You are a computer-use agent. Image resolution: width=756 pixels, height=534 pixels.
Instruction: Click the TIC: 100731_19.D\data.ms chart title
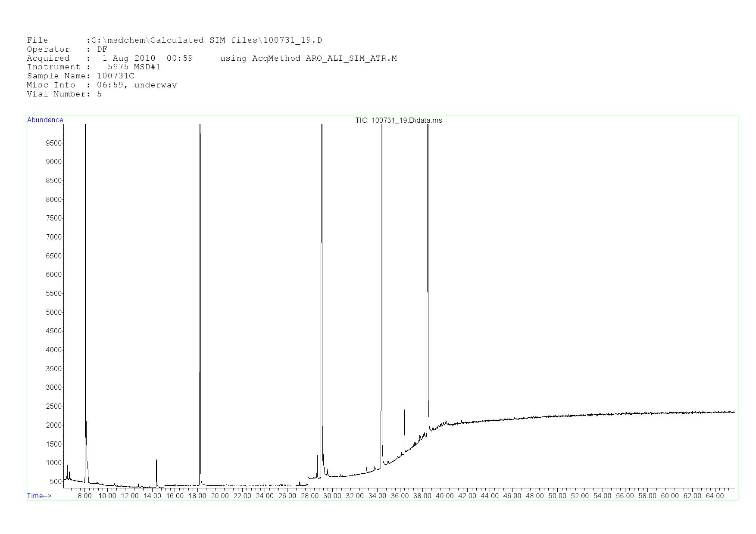coord(398,121)
